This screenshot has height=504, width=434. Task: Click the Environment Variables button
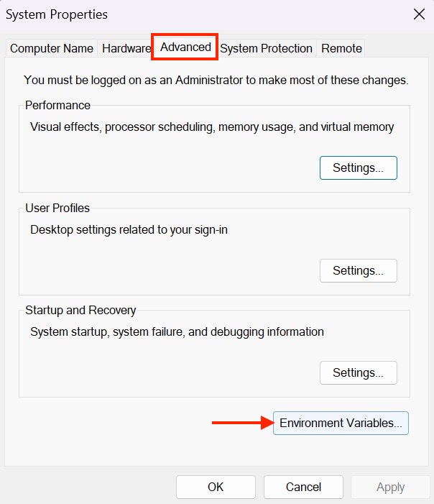coord(341,423)
